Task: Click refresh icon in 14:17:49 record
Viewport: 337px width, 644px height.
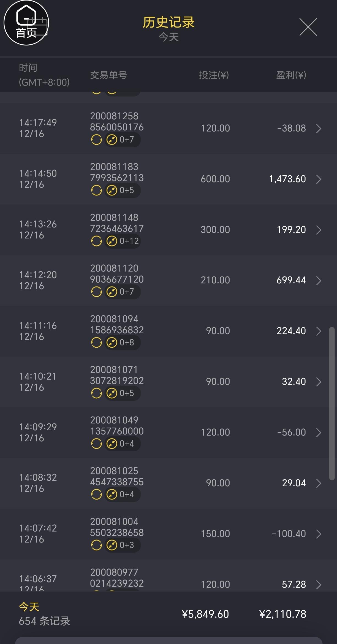Action: (96, 140)
